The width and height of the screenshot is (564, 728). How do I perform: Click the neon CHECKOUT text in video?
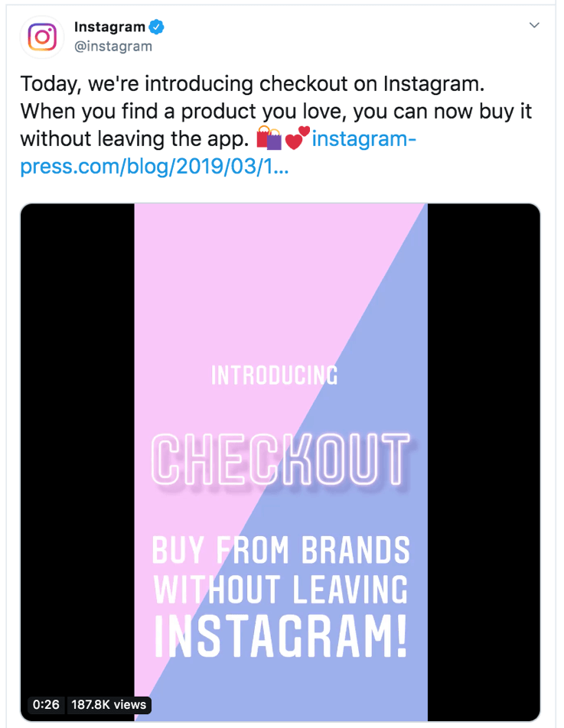coord(280,458)
